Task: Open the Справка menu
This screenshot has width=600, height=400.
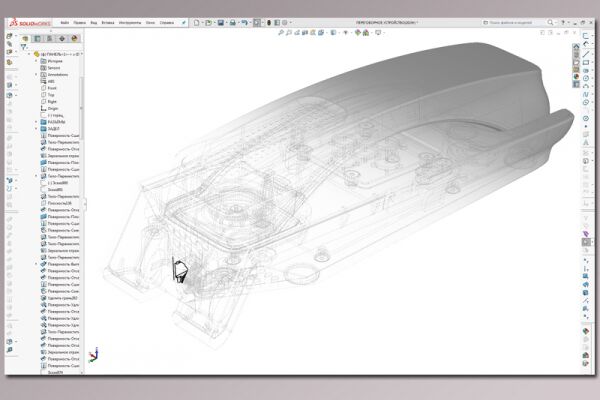Action: click(166, 23)
